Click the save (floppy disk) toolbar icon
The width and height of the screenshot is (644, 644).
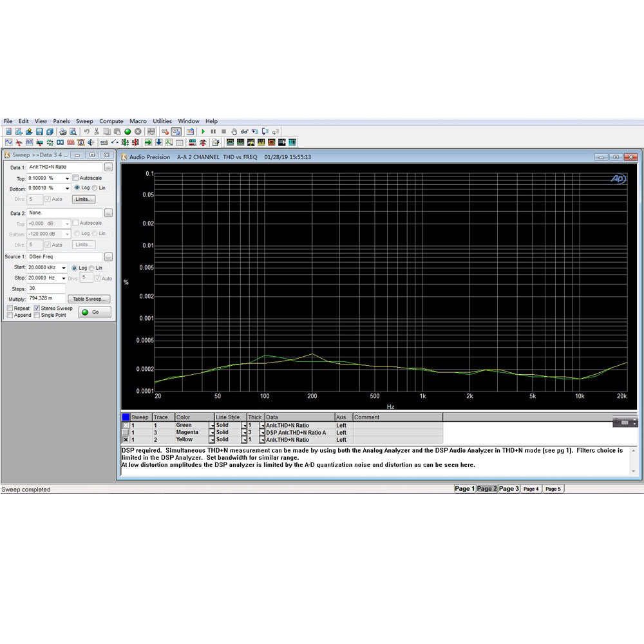39,131
